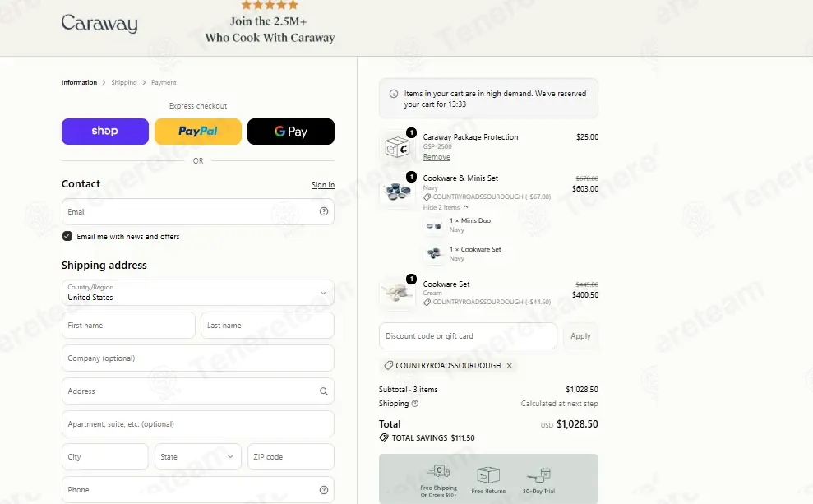This screenshot has height=504, width=813.
Task: Collapse the Hide 2 items list
Action: 446,207
